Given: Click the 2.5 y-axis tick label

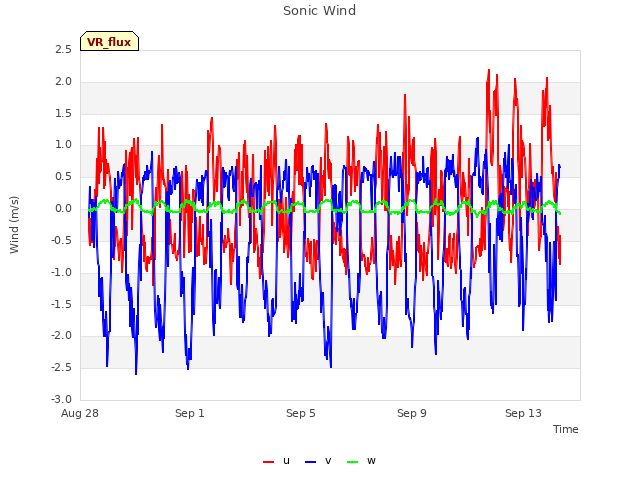Looking at the screenshot, I should (64, 49).
